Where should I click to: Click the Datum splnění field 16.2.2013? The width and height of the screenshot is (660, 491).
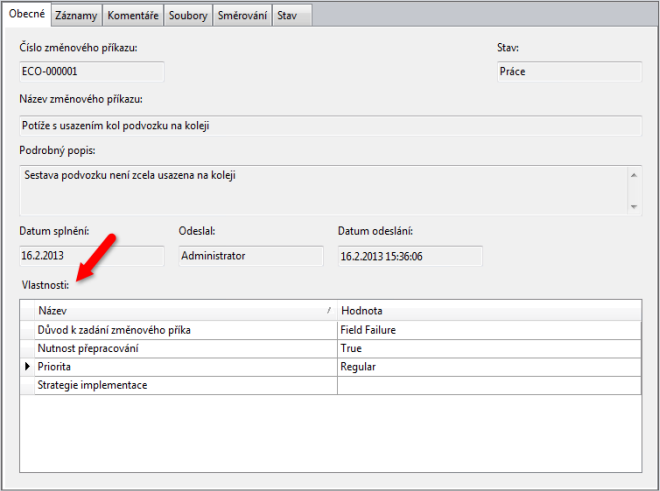(x=92, y=256)
